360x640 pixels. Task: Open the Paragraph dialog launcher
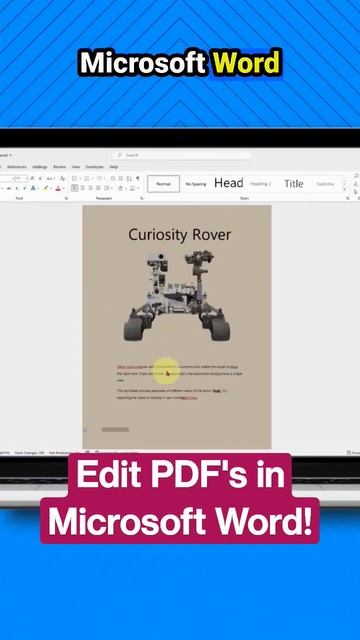click(x=142, y=198)
